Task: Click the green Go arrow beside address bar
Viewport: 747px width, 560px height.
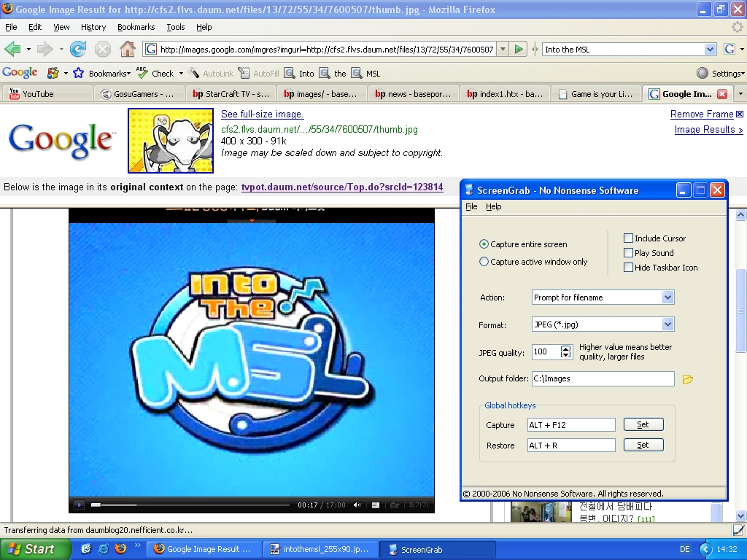Action: click(x=519, y=49)
